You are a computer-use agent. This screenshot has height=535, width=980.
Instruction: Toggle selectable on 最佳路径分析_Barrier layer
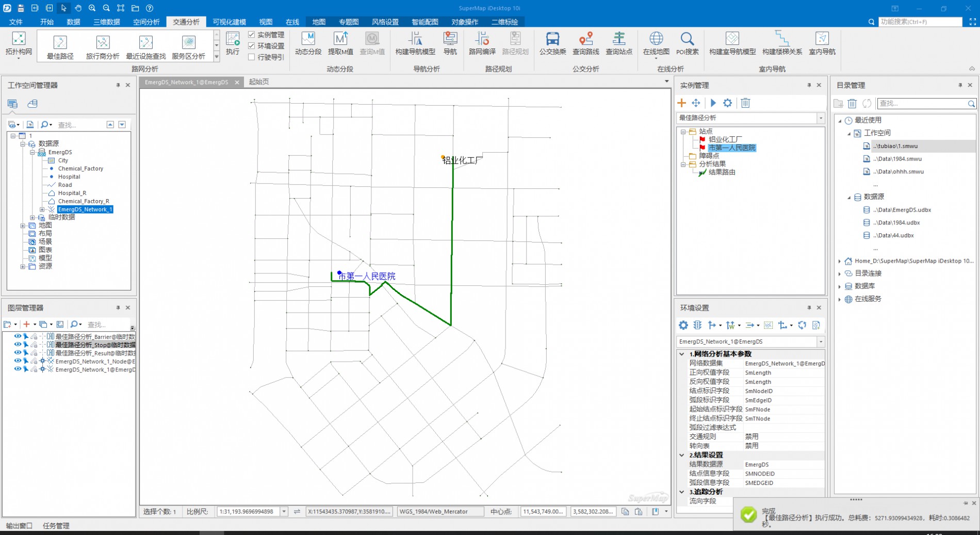(x=26, y=336)
